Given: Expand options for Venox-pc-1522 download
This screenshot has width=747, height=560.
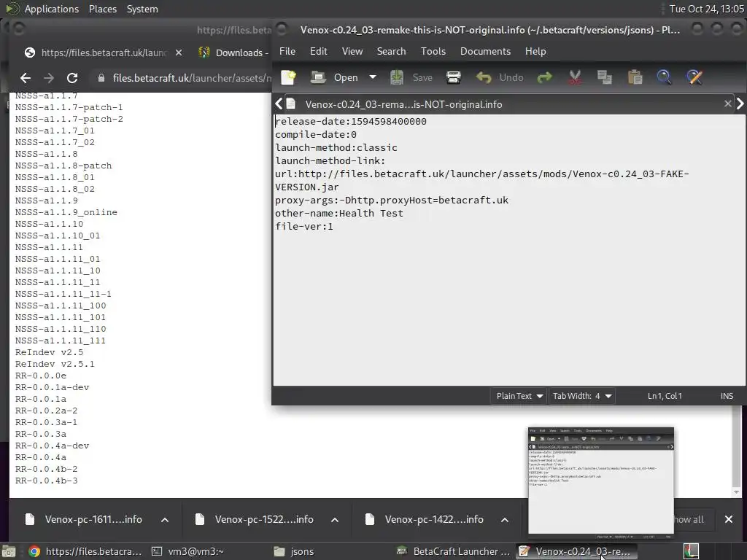Looking at the screenshot, I should 335,519.
